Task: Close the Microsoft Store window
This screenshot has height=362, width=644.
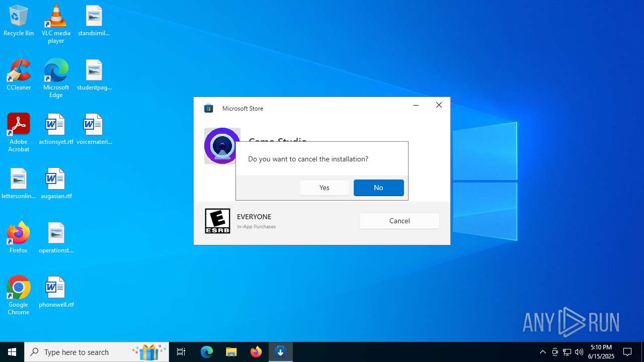Action: [x=439, y=106]
